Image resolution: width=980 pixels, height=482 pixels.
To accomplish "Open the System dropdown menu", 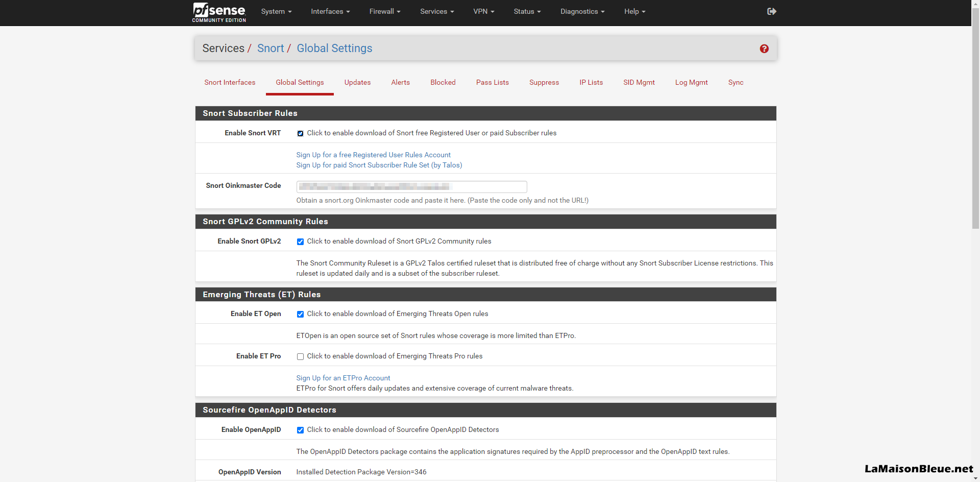I will click(276, 11).
